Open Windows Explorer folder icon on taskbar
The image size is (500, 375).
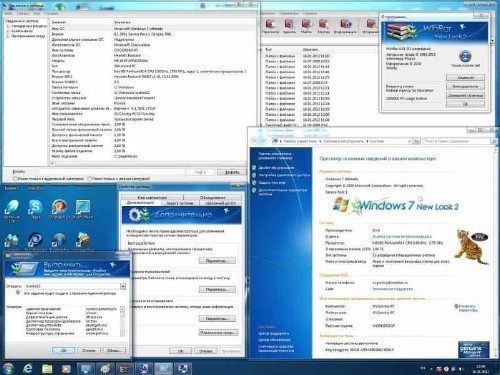pos(47,368)
